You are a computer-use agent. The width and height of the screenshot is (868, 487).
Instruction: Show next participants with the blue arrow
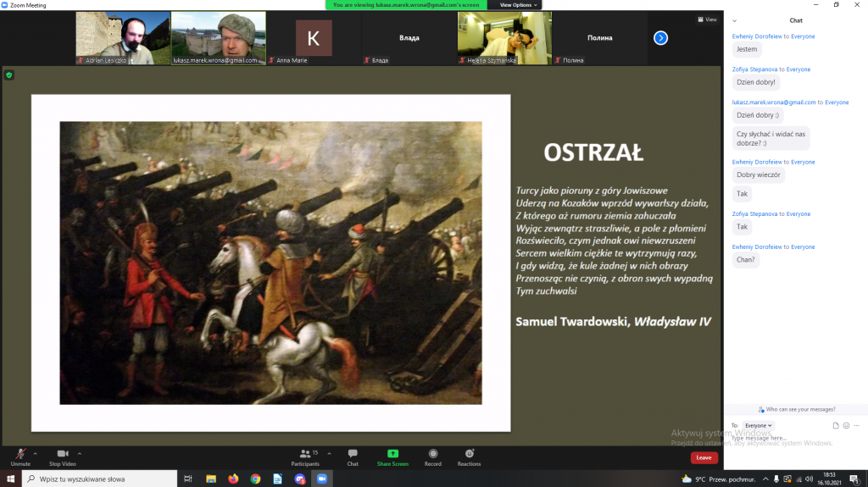click(x=661, y=37)
